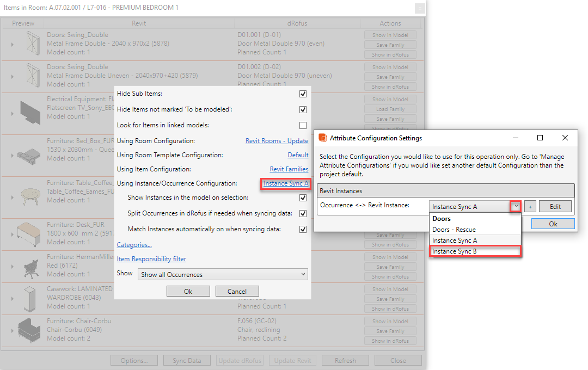Collapse the Occurrence Revit Instance dropdown arrow
Viewport: 588px width, 370px height.
(x=516, y=206)
